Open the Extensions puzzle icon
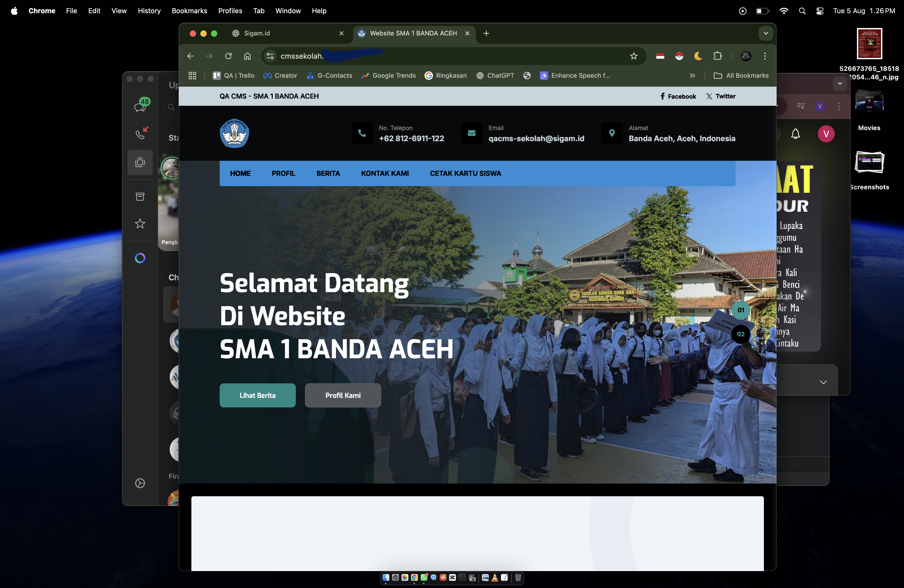 click(x=717, y=56)
